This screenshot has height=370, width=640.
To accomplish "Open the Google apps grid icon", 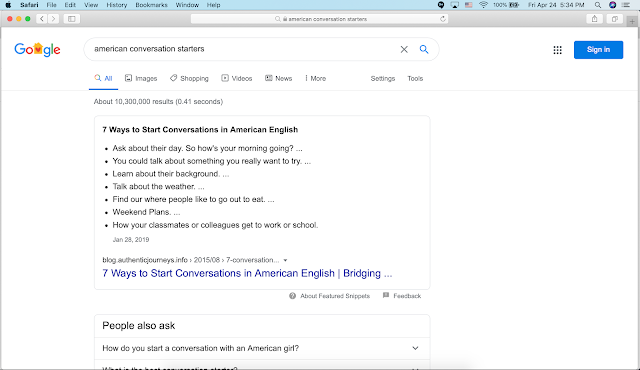I will click(x=558, y=50).
